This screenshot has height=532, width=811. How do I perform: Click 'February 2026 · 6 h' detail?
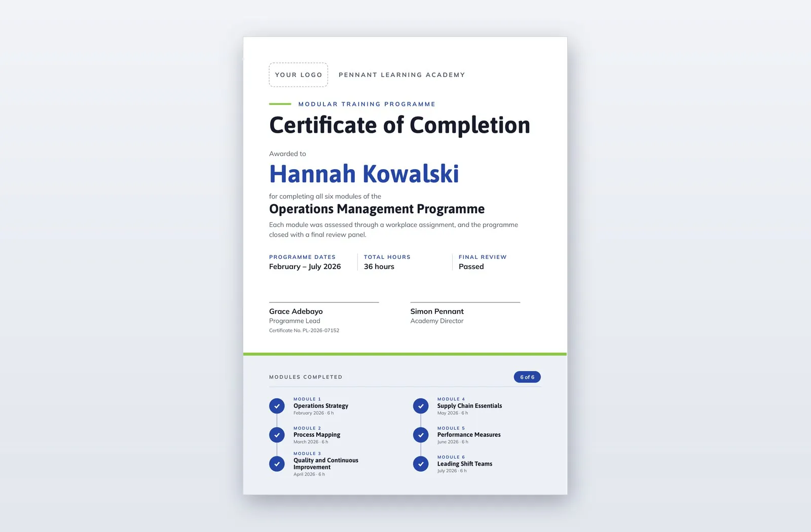coord(314,413)
